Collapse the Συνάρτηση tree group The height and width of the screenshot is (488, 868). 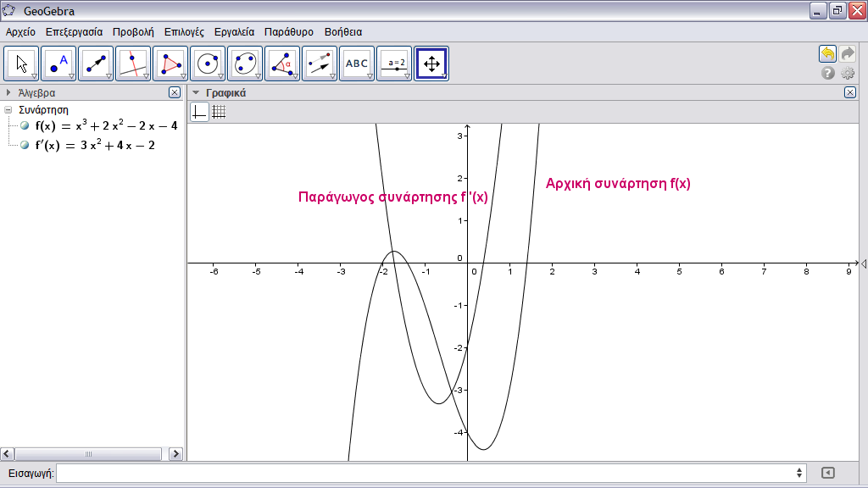[x=8, y=109]
